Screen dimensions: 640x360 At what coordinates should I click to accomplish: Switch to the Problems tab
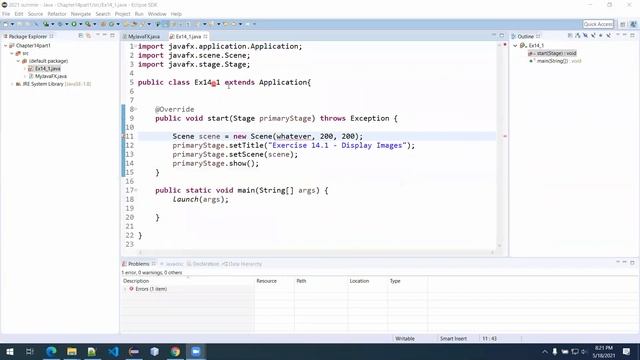(138, 264)
